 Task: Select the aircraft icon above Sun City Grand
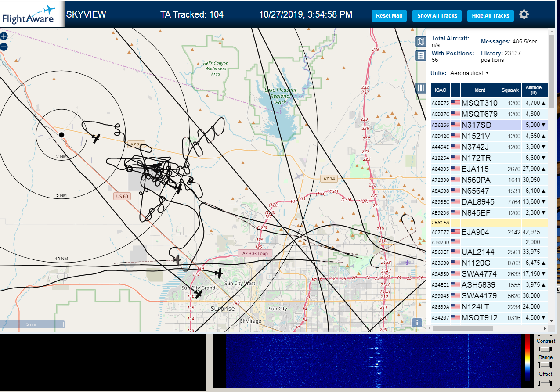(x=199, y=294)
